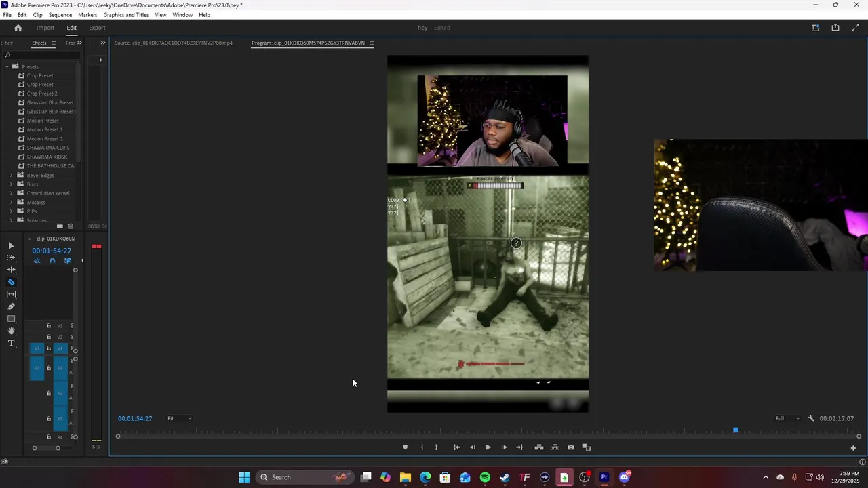Select the Ripple Edit tool
868x488 pixels.
pos(11,270)
